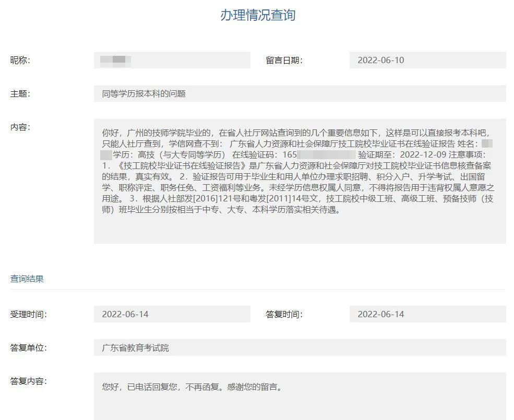The width and height of the screenshot is (514, 420).
Task: Click the 留言日期 label
Action: coord(284,60)
